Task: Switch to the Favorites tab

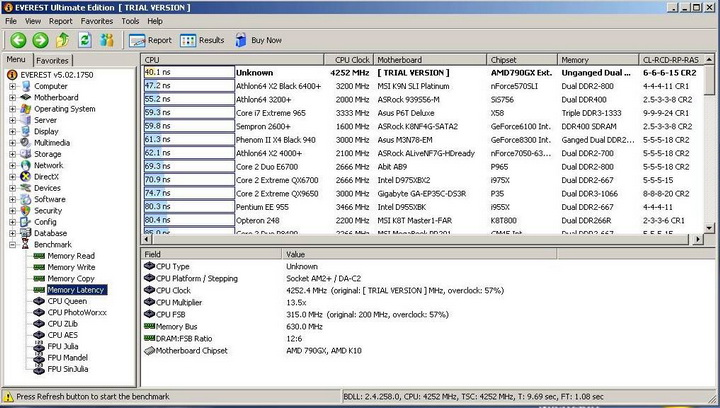Action: click(x=52, y=61)
